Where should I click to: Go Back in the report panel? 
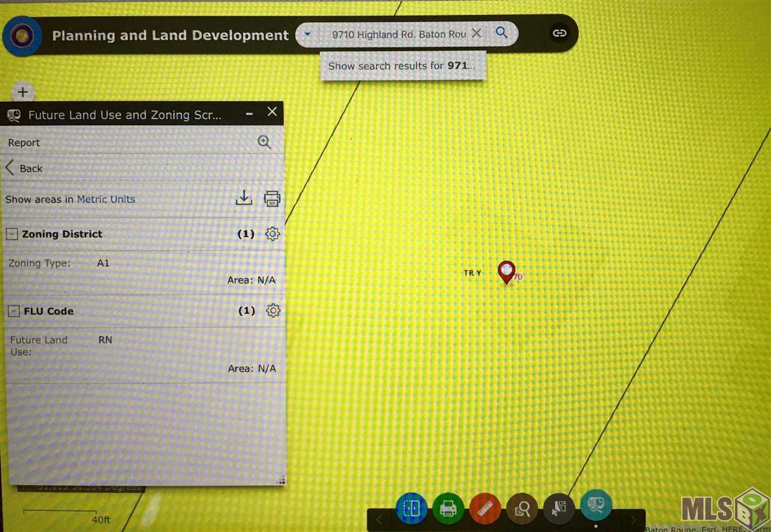pos(25,169)
